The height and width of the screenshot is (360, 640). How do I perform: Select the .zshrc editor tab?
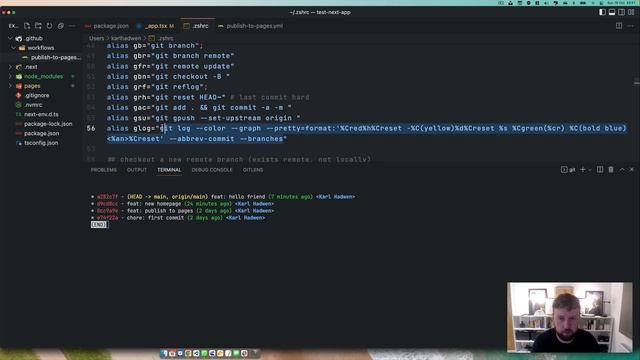(197, 26)
